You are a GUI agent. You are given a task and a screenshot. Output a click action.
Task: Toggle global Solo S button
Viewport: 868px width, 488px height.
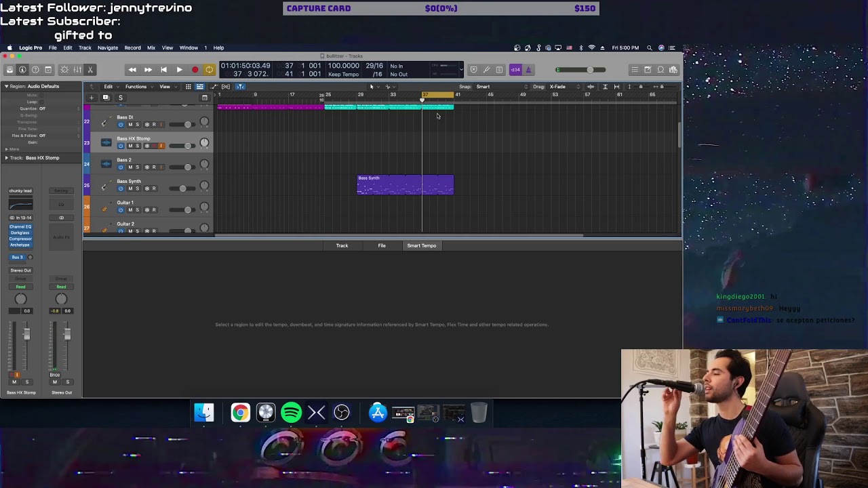(121, 98)
